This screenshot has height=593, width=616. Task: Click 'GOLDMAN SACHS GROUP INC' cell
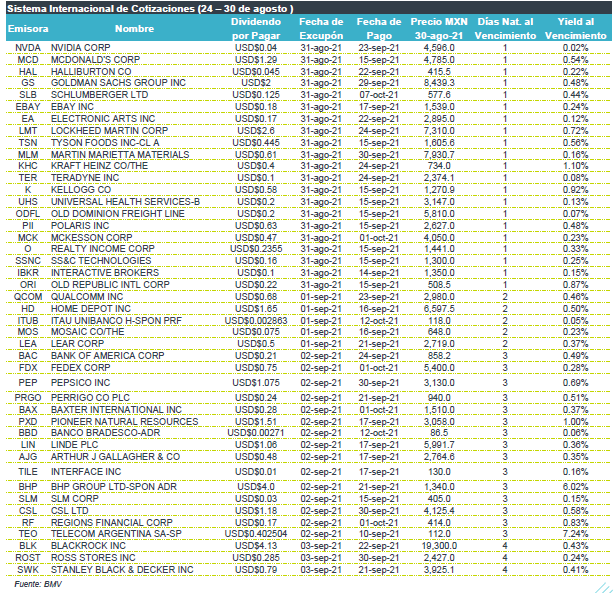(x=118, y=83)
